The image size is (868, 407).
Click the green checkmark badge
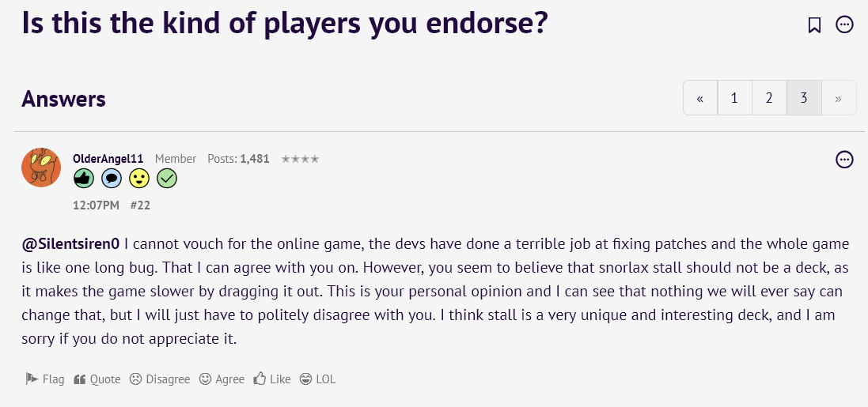click(166, 179)
